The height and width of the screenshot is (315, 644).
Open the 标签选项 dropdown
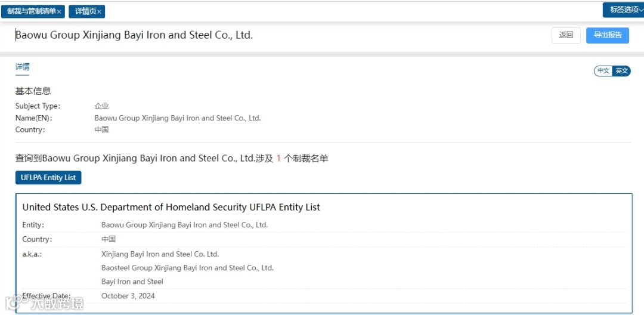(624, 10)
